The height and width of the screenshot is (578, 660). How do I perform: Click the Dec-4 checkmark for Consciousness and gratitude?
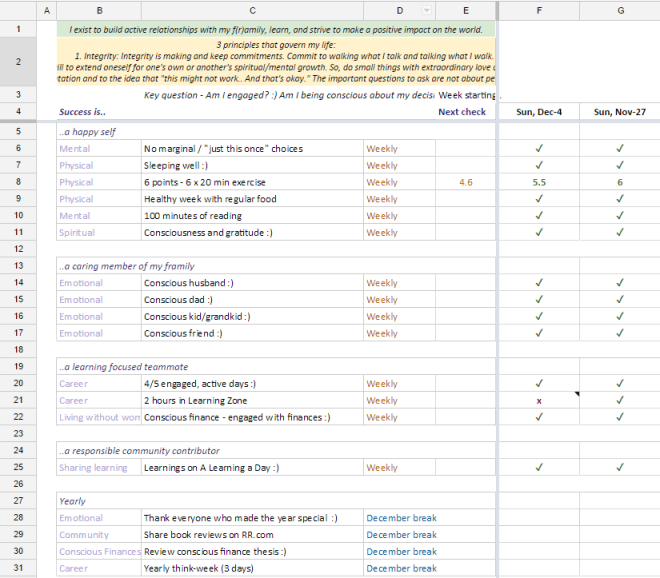(x=539, y=232)
